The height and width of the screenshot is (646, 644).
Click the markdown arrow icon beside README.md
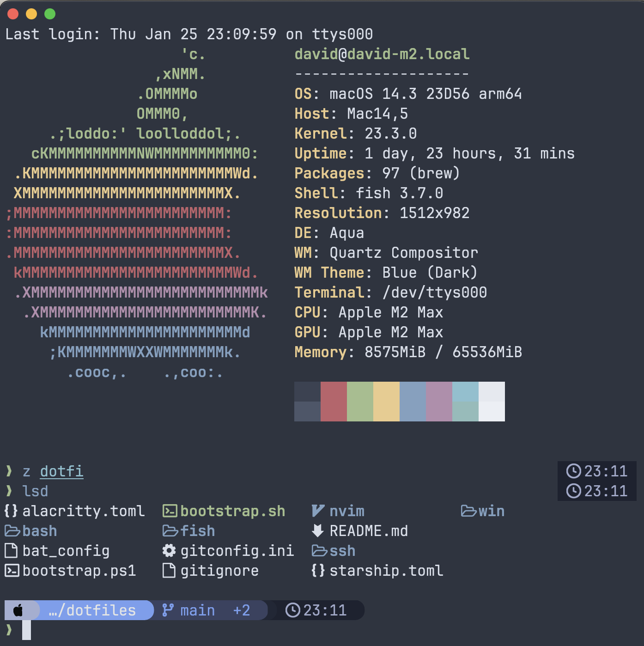[x=318, y=531]
